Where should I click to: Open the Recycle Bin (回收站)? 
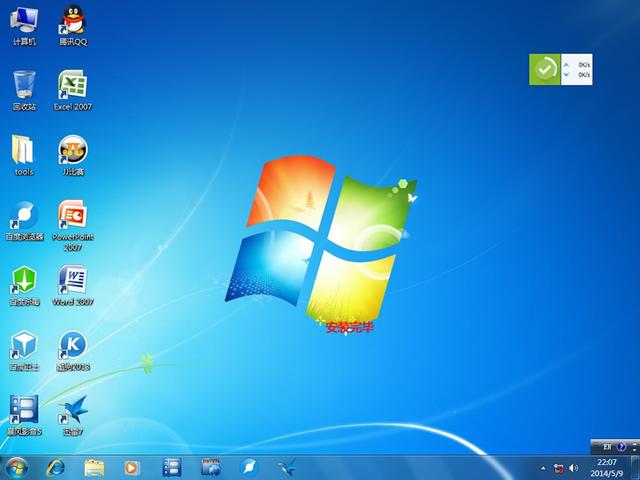[x=24, y=90]
